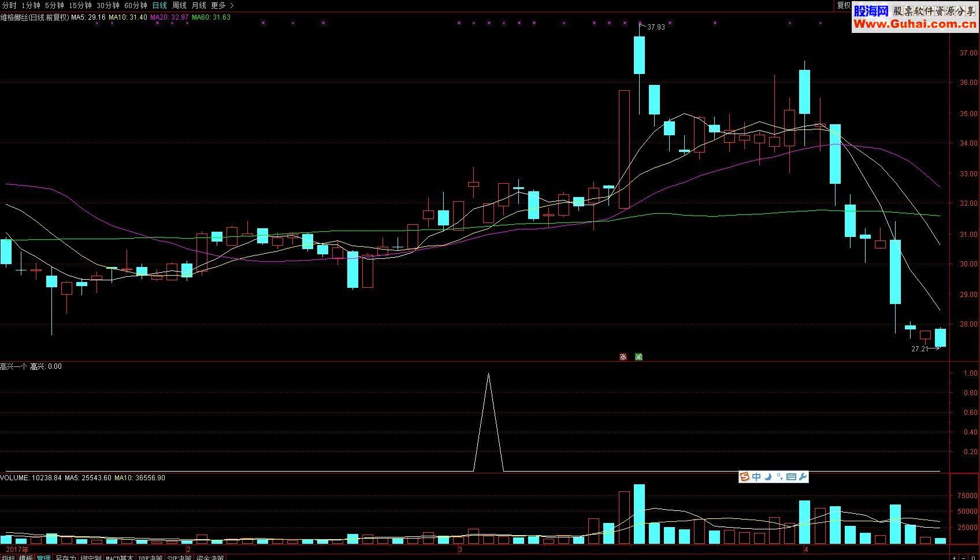
Task: Click the MA5: 29.16 indicator label
Action: pyautogui.click(x=88, y=17)
